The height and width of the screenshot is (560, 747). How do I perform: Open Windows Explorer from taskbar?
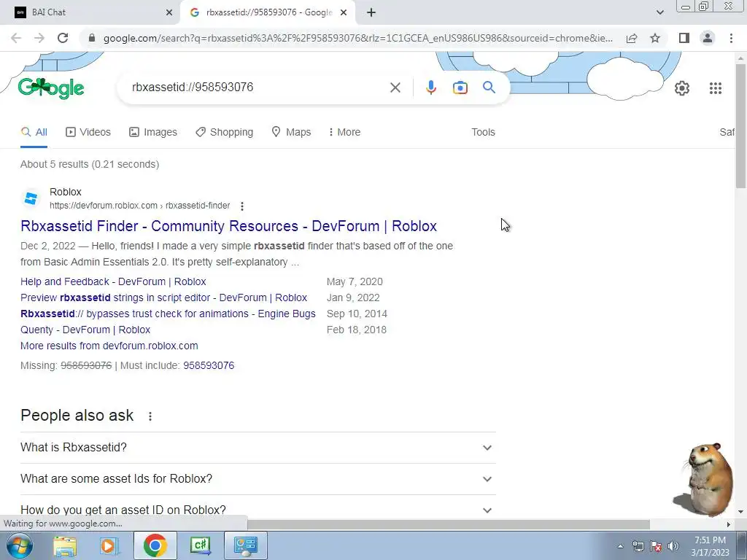(64, 545)
